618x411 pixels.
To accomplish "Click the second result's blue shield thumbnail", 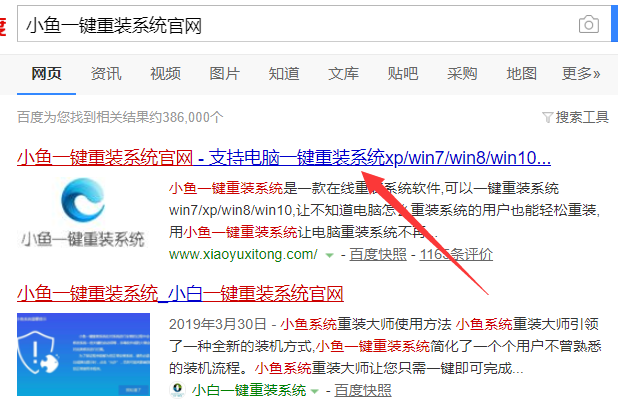I will [x=83, y=353].
